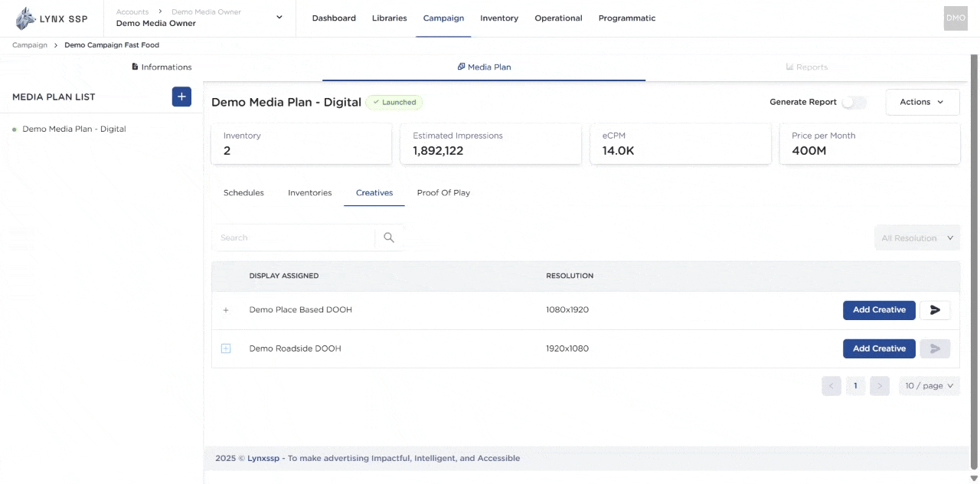
Task: Open the Programmatic menu
Action: [x=627, y=18]
